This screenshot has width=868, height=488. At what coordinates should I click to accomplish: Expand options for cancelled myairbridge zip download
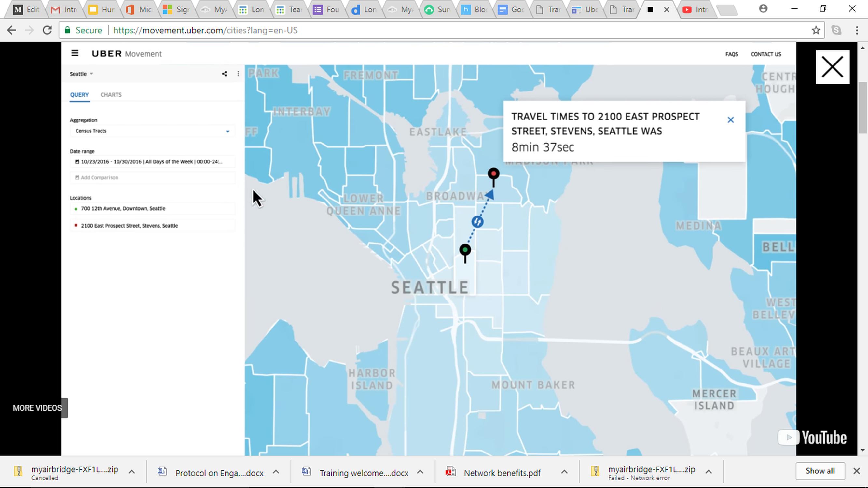(x=132, y=472)
